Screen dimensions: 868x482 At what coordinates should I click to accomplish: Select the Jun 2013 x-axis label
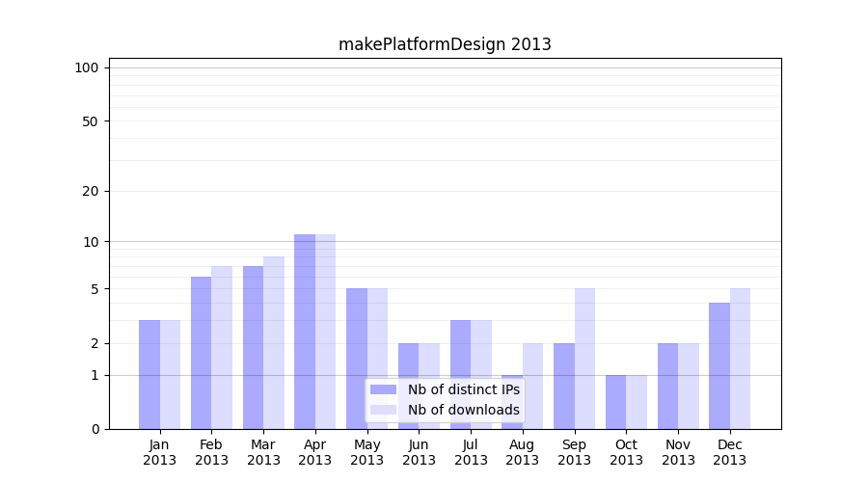click(x=419, y=452)
